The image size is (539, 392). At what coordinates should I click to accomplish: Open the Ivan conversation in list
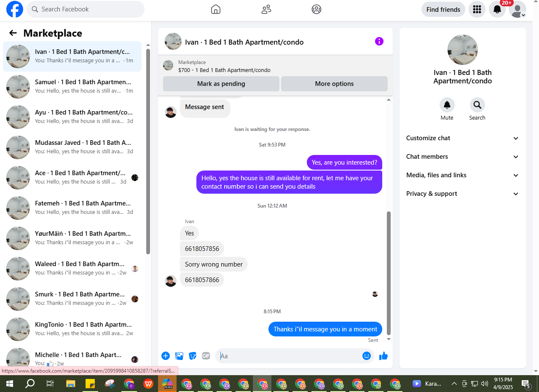pyautogui.click(x=72, y=56)
